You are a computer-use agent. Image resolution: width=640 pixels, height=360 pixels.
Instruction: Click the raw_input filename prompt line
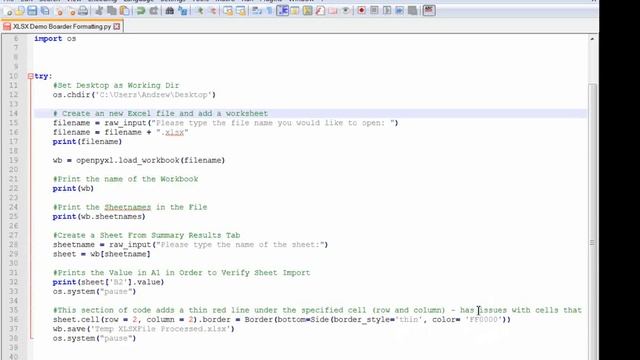point(225,123)
